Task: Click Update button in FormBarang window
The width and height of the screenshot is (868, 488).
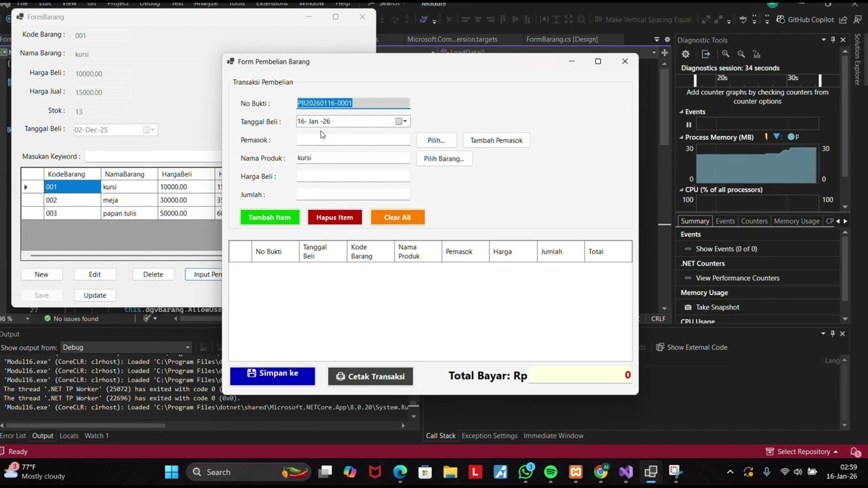Action: 95,296
